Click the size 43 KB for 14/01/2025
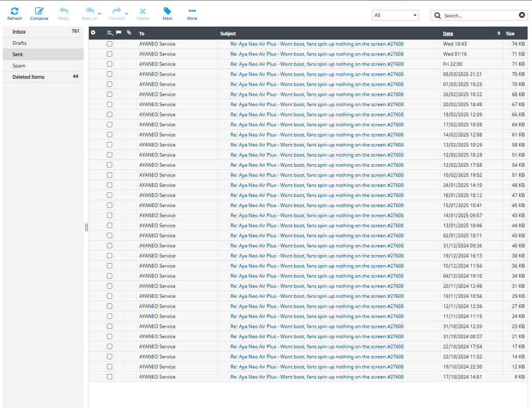 (518, 215)
